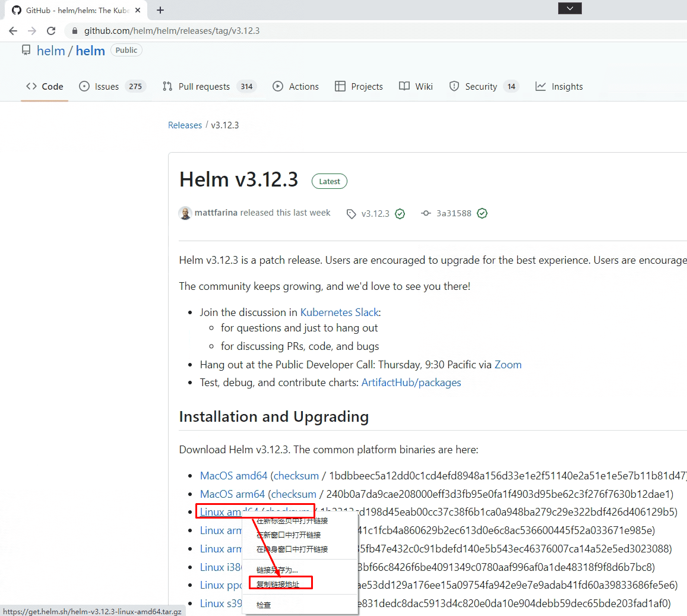Click the Projects table icon
This screenshot has height=616, width=687.
point(340,86)
